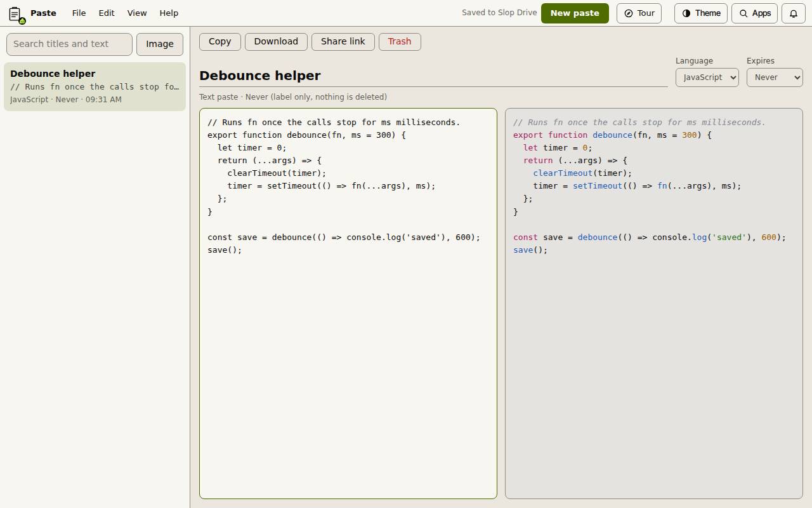The height and width of the screenshot is (508, 812).
Task: Click "clearTimeout(timer);" in the highlighted preview
Action: click(582, 173)
